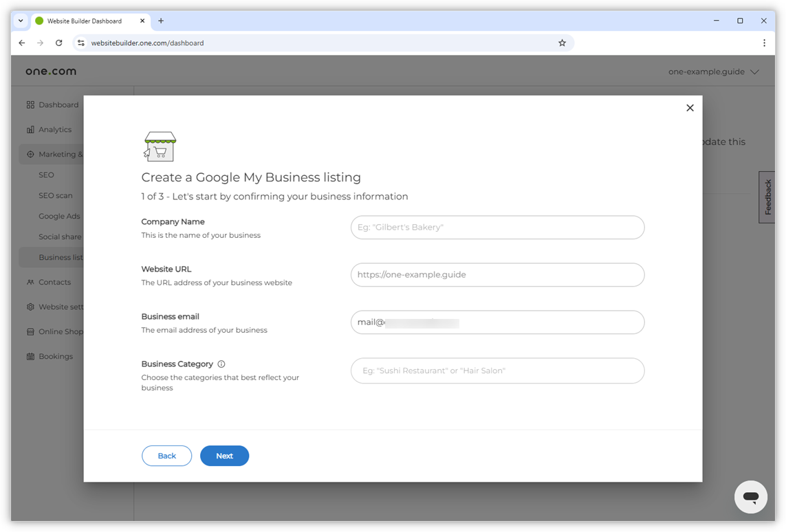Open the browser tab search chevron
This screenshot has height=532, width=786.
tap(21, 21)
